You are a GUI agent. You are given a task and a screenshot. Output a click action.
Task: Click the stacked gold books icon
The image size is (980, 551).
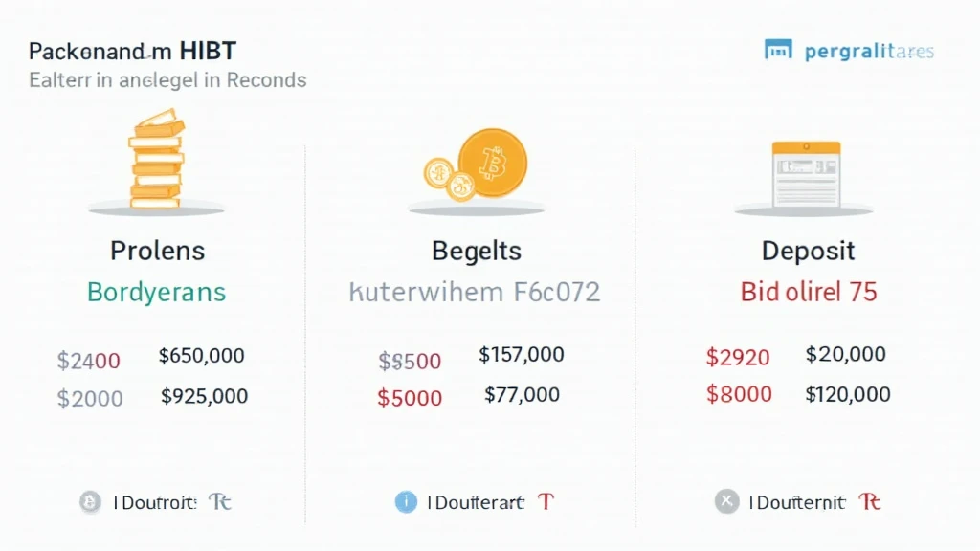156,159
